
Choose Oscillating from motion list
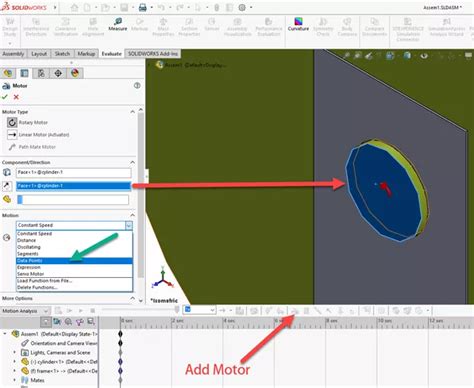pyautogui.click(x=74, y=247)
